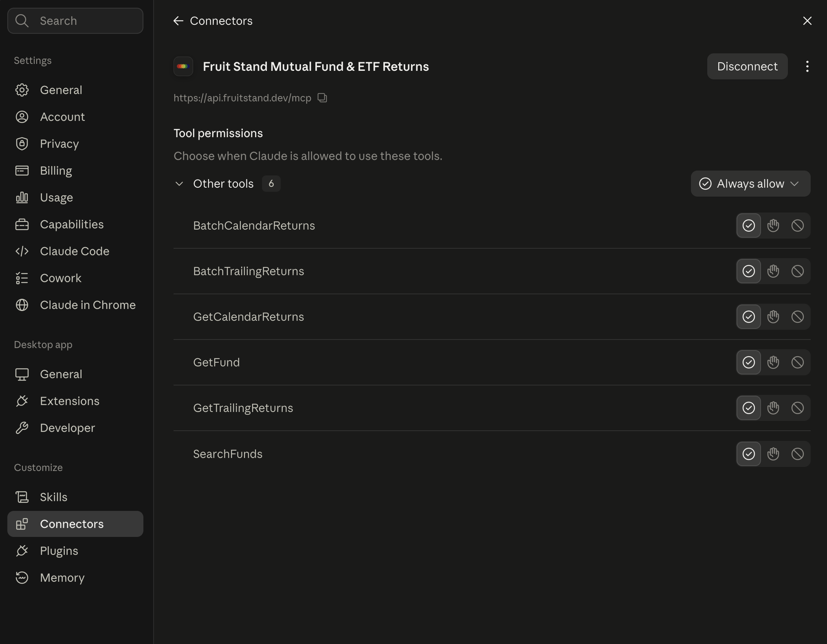Copy the fruitstand MCP URL
Image resolution: width=827 pixels, height=644 pixels.
(322, 98)
